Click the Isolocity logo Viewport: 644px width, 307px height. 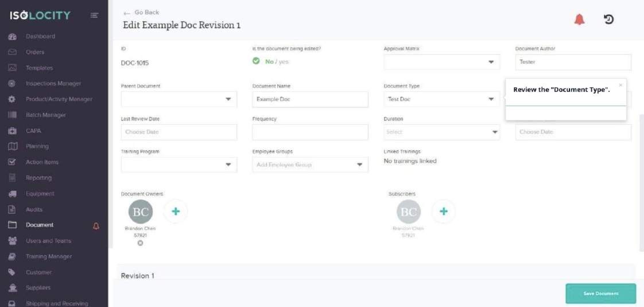point(40,16)
